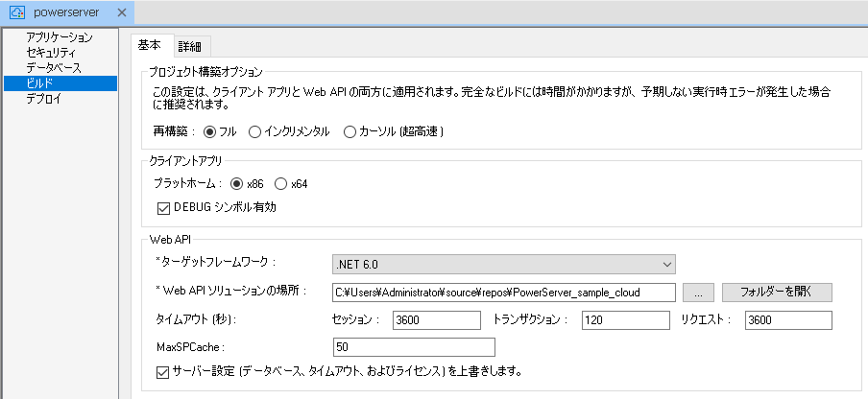868x399 pixels.
Task: Select the インクリメンタル rebuild option
Action: coord(255,130)
